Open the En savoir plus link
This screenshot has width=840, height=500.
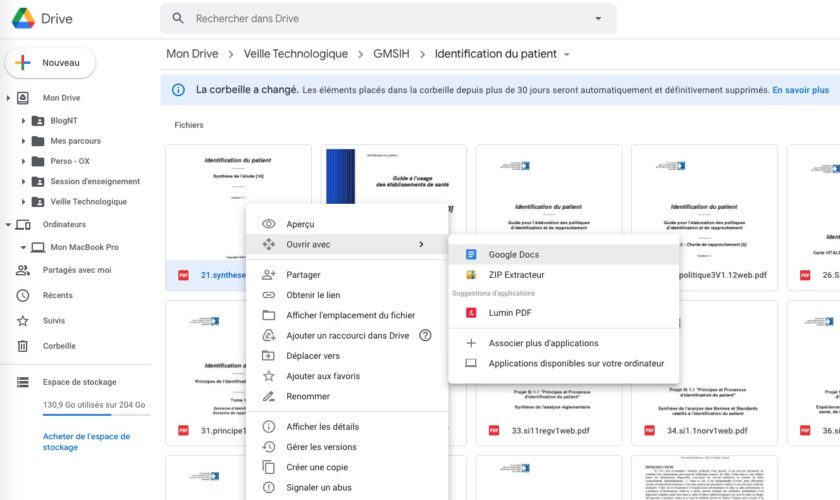(x=800, y=90)
